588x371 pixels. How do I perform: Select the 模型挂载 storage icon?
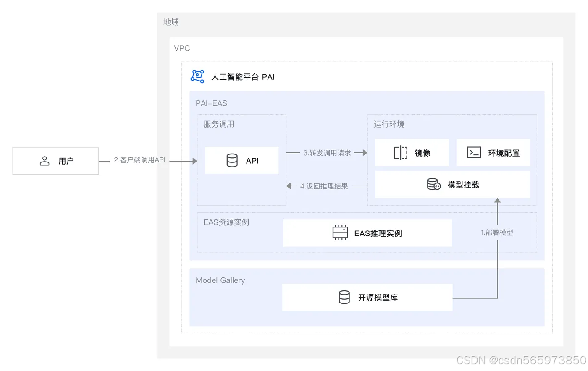click(x=433, y=184)
